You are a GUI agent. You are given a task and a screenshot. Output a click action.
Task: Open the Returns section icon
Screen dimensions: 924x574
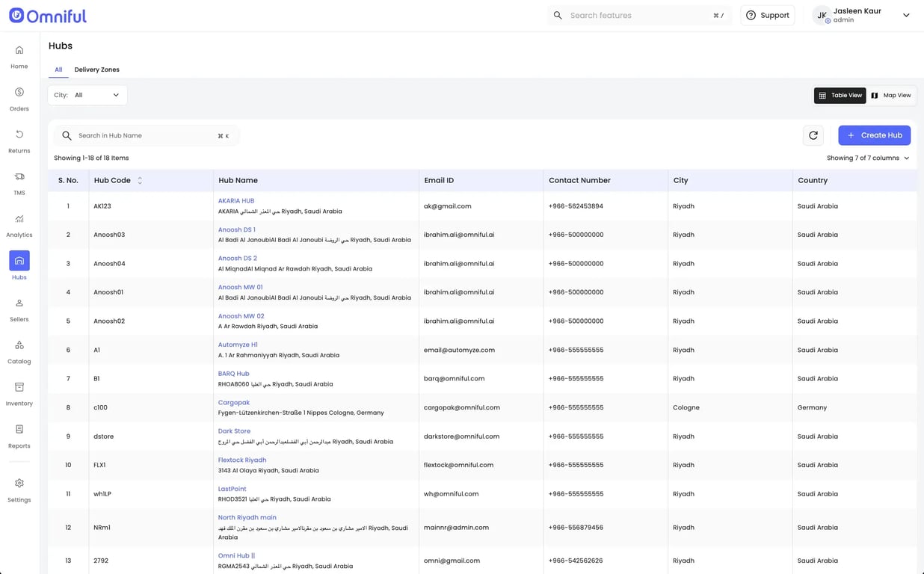coord(19,141)
